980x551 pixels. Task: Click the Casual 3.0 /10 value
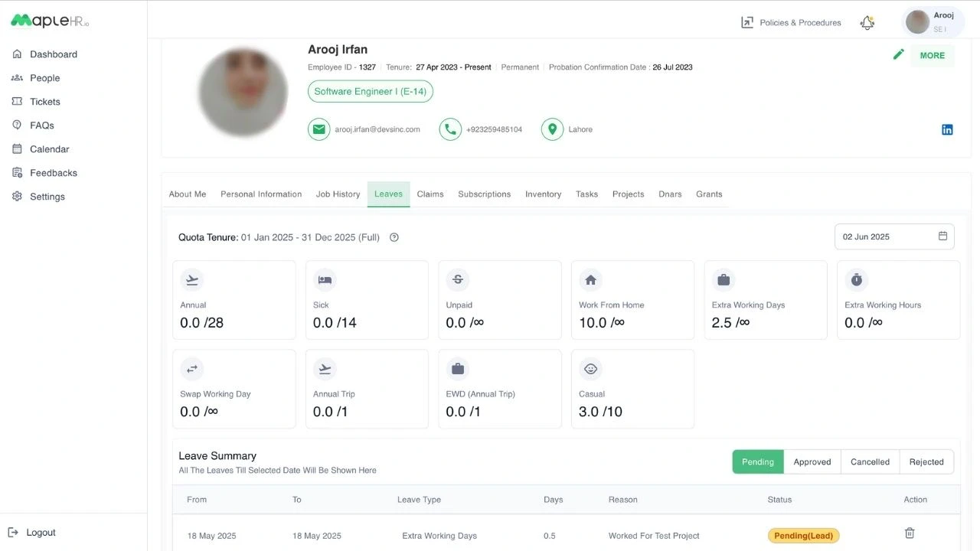pyautogui.click(x=600, y=412)
